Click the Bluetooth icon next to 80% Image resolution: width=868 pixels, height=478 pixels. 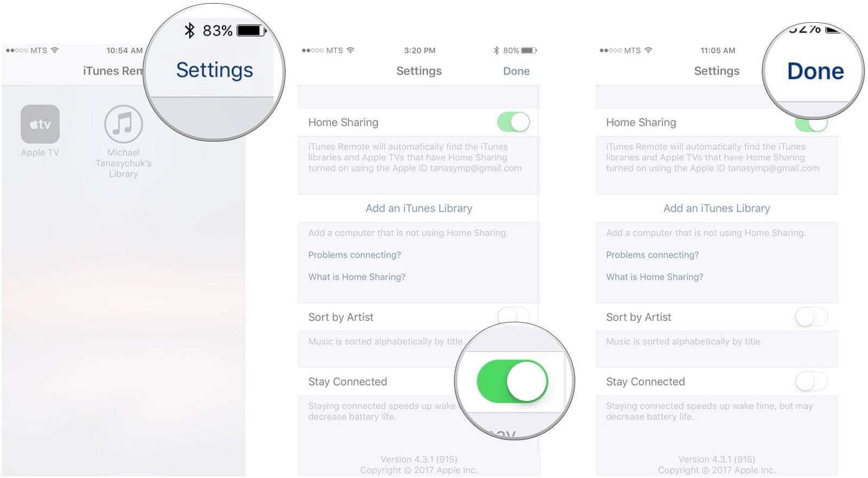496,50
